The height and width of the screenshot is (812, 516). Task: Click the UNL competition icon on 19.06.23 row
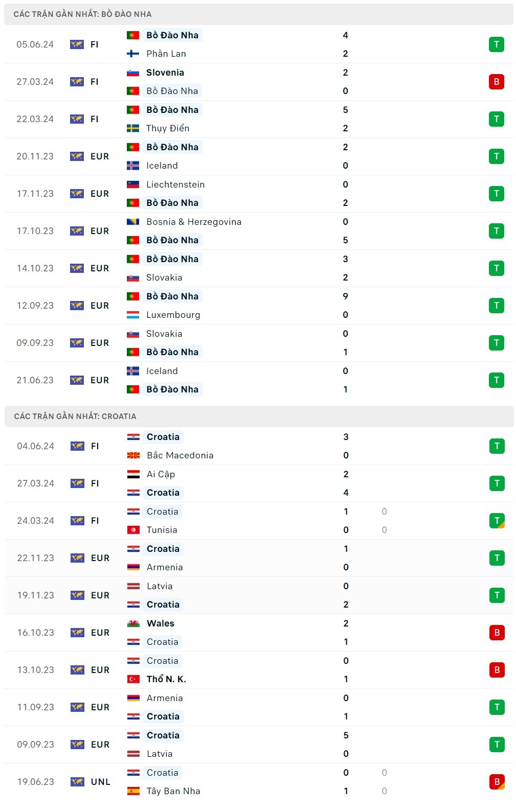click(77, 782)
